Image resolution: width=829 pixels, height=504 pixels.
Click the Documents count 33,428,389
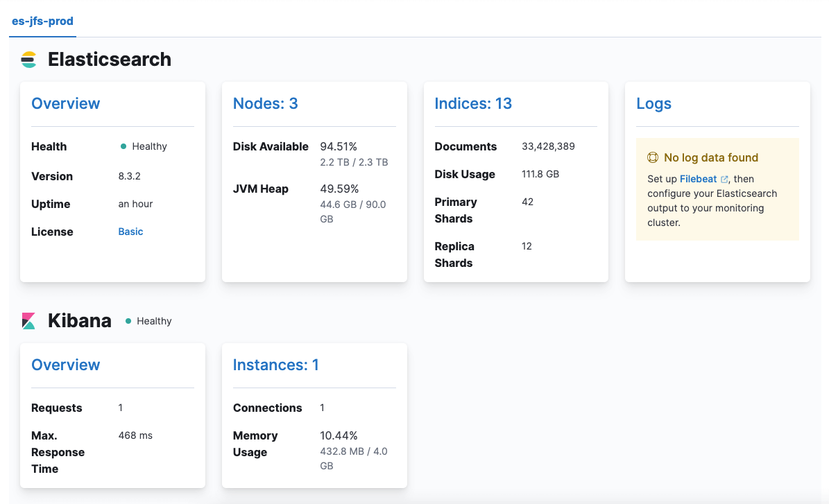click(548, 146)
